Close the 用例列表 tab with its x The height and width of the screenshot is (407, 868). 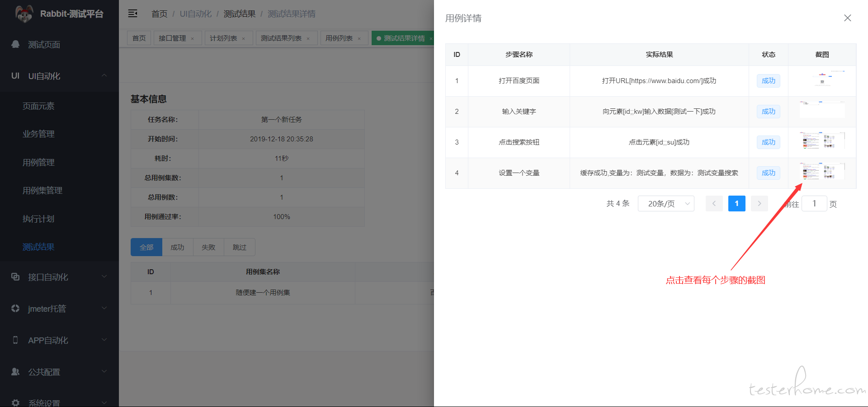359,38
